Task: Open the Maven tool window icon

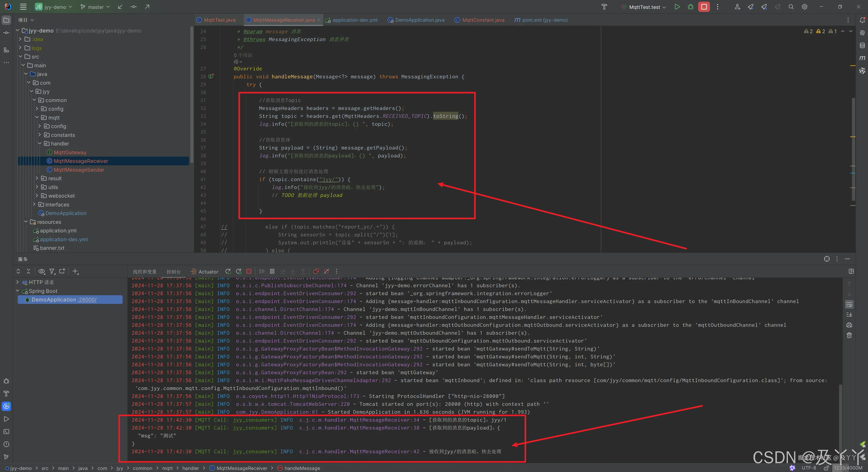Action: pos(862,58)
